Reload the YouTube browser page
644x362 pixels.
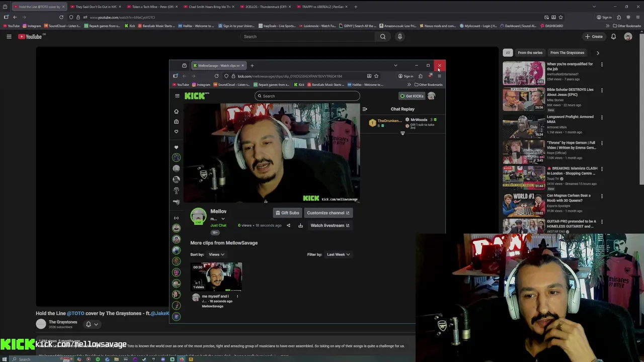pyautogui.click(x=61, y=17)
